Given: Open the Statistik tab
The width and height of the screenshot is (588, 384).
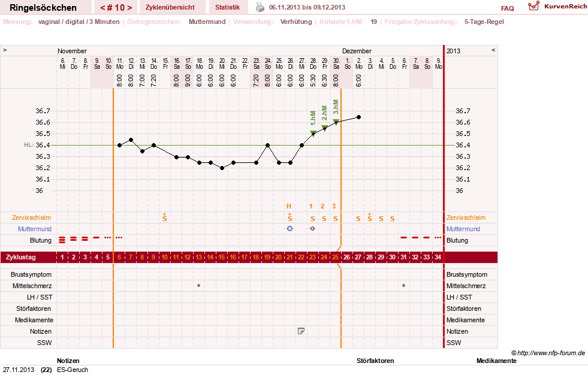Looking at the screenshot, I should coord(227,7).
